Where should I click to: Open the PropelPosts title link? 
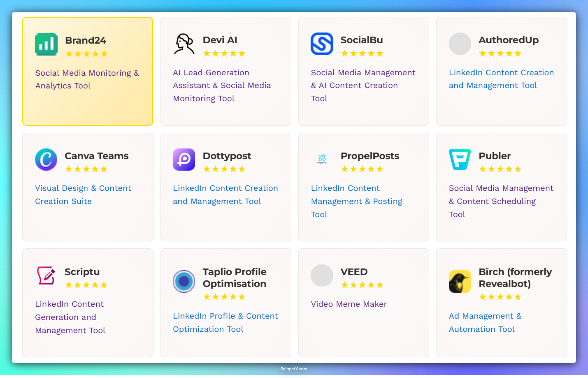coord(370,156)
